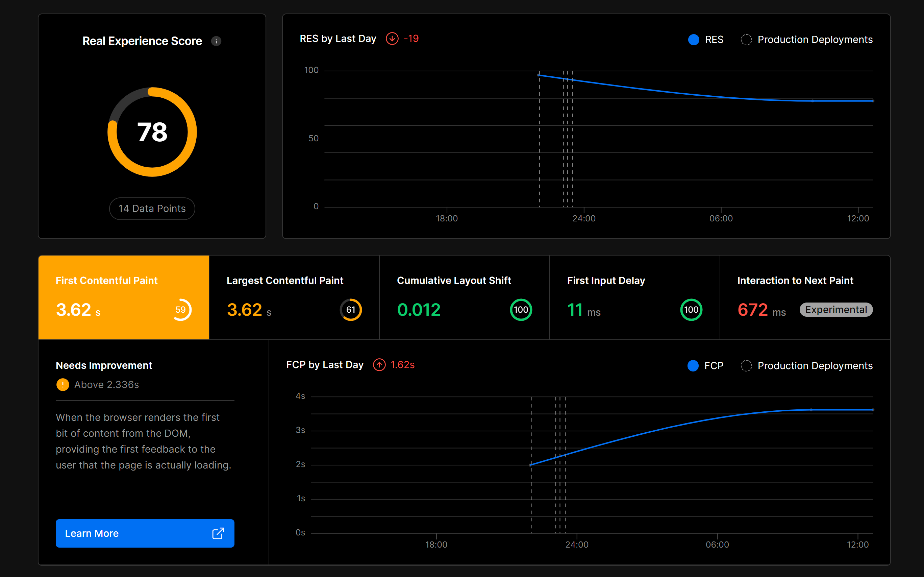Click the Experimental badge
The width and height of the screenshot is (924, 577).
836,310
